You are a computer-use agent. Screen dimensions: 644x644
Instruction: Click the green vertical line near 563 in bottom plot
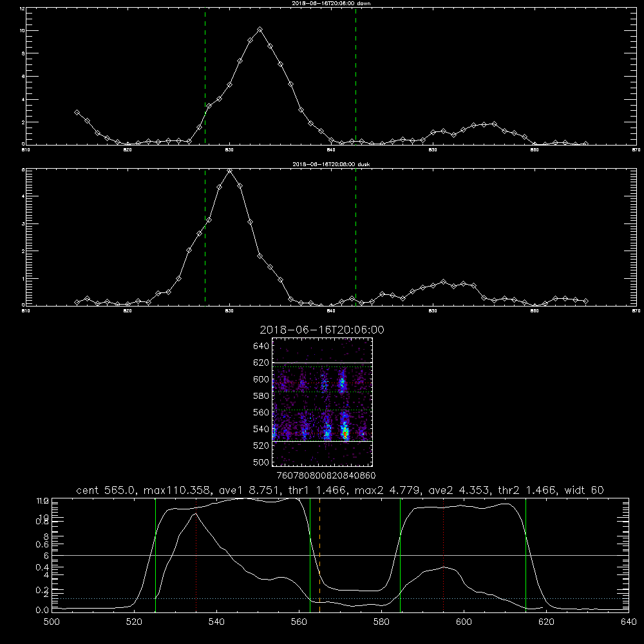310,555
